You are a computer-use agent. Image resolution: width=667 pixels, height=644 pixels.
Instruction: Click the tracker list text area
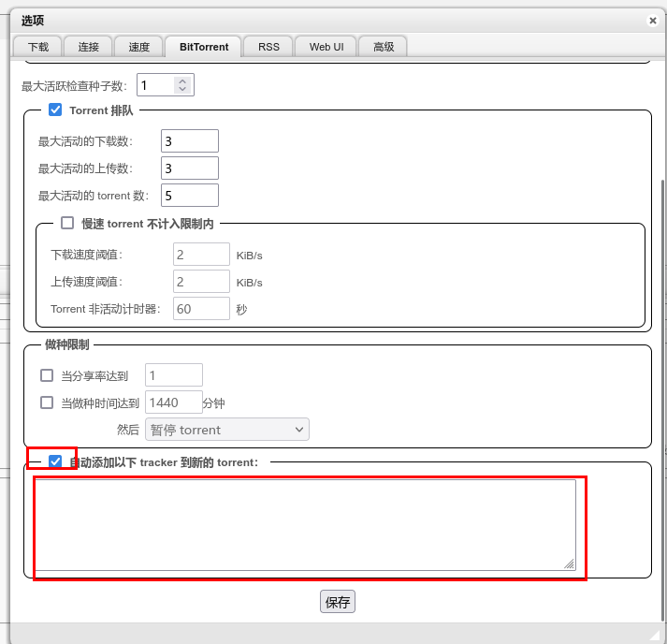point(305,524)
